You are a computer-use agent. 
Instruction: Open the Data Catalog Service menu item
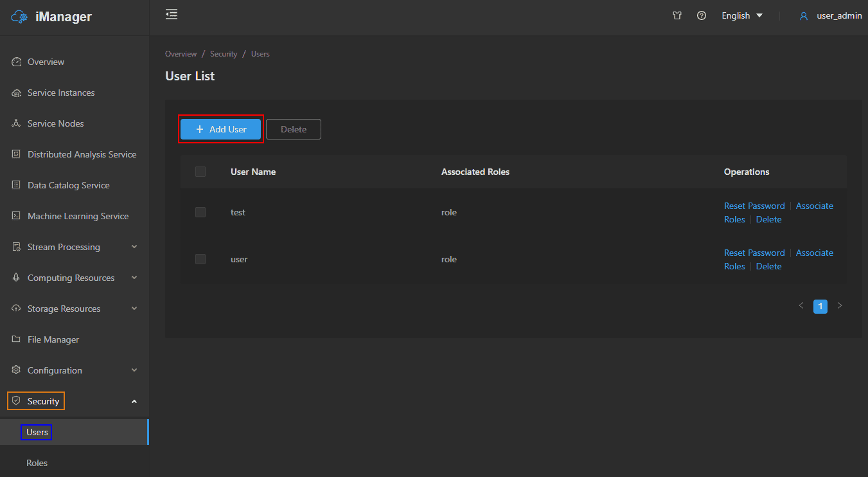pyautogui.click(x=69, y=185)
